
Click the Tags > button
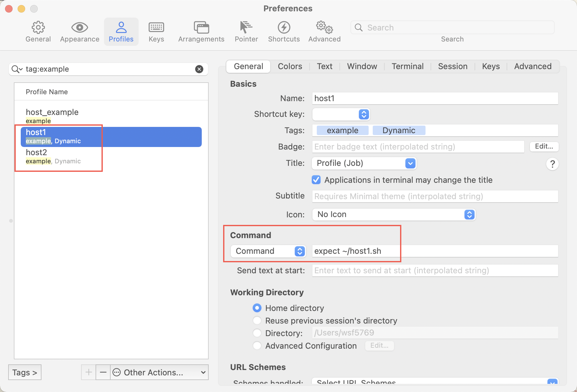point(25,373)
